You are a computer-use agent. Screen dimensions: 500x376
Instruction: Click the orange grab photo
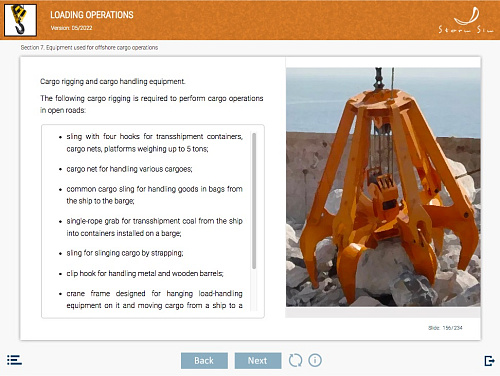383,187
